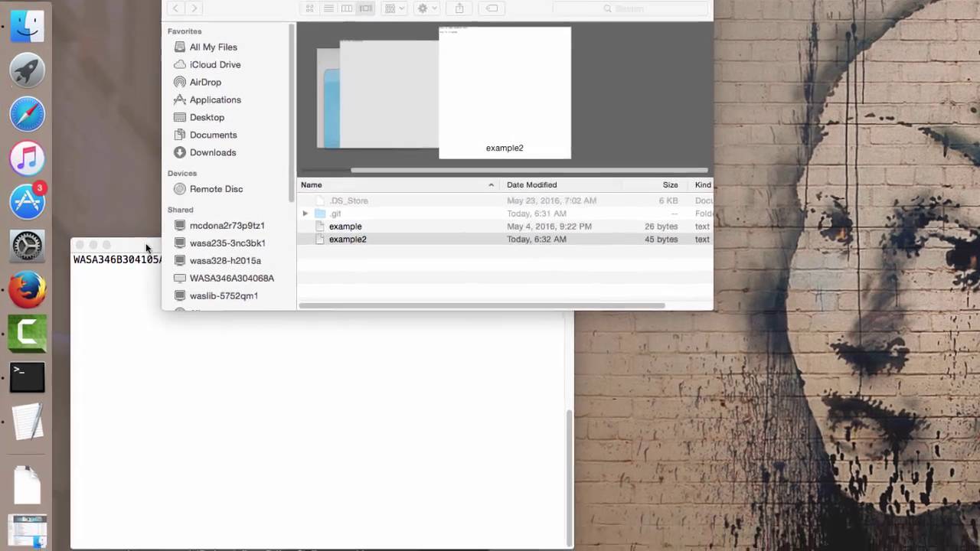Click the Remote Disc icon
980x551 pixels.
180,189
